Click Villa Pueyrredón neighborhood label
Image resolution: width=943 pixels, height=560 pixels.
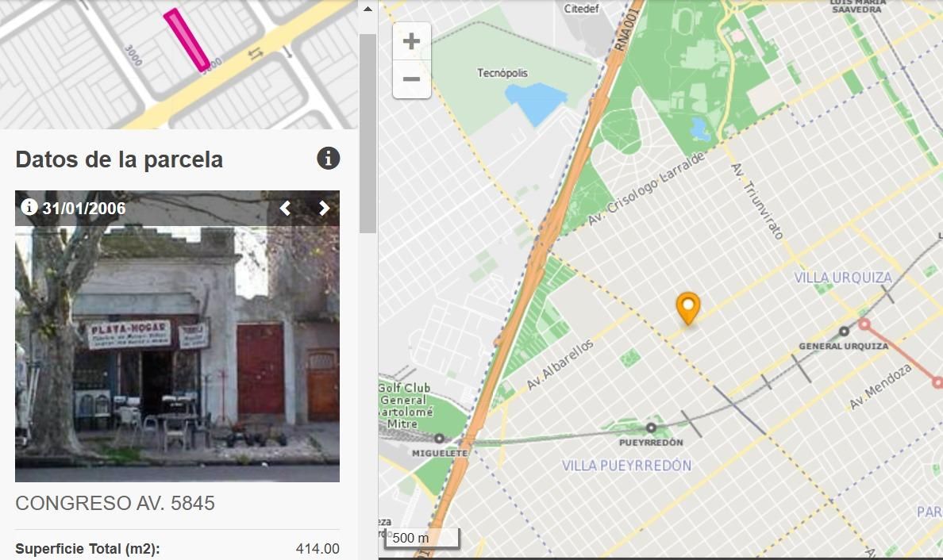(x=626, y=466)
